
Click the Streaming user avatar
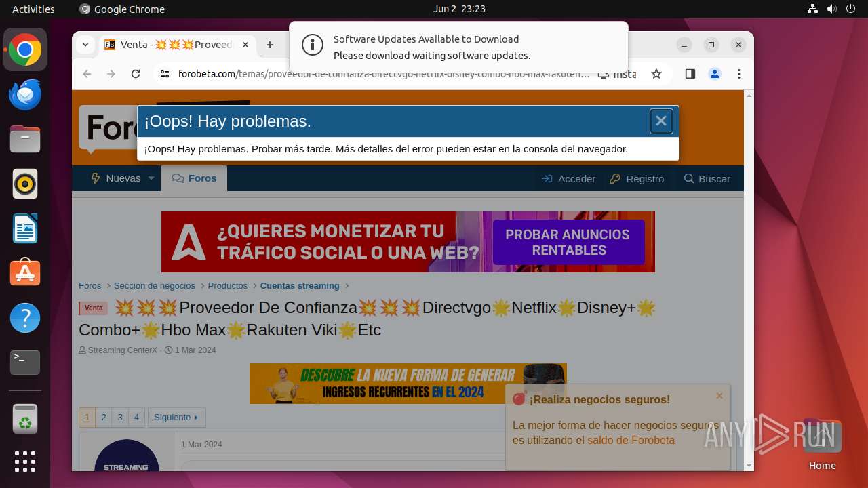[127, 455]
